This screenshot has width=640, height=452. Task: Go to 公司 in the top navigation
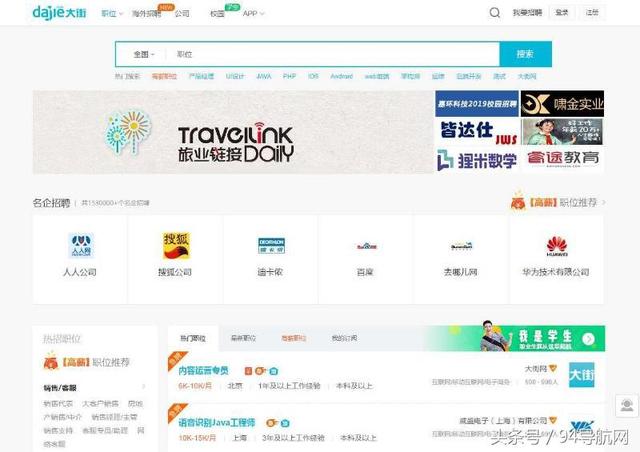click(182, 13)
